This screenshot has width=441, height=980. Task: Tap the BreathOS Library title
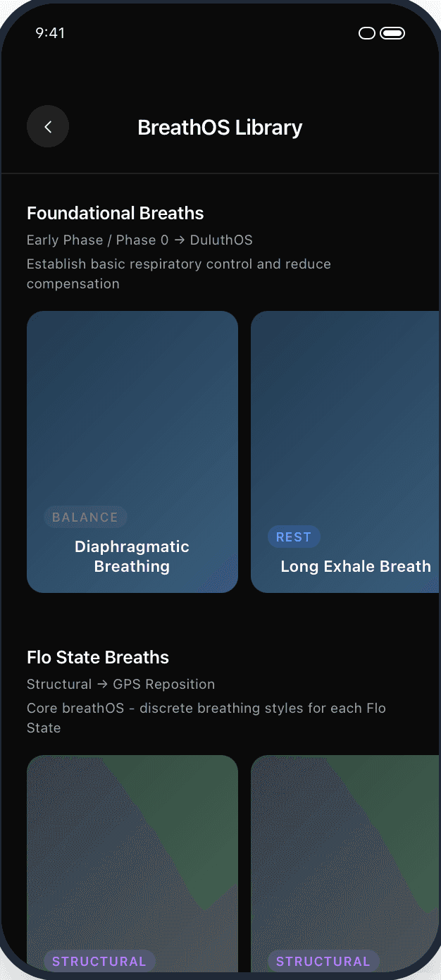point(220,128)
